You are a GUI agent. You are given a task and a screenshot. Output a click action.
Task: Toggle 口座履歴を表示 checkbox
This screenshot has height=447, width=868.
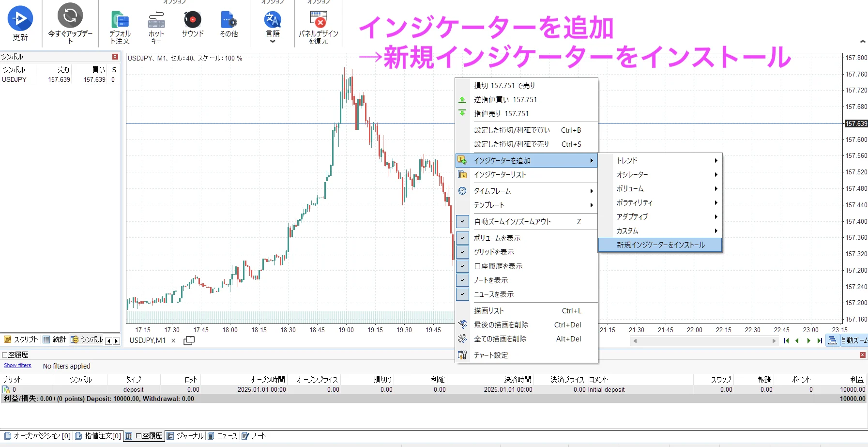click(x=463, y=266)
